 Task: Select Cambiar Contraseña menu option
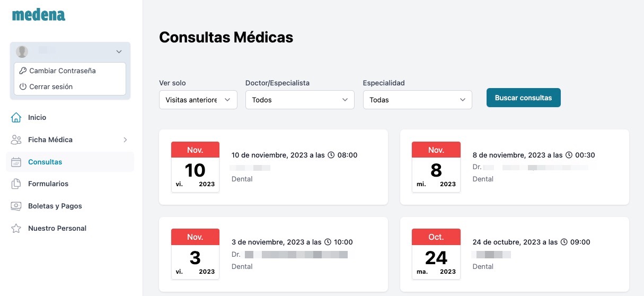point(62,71)
